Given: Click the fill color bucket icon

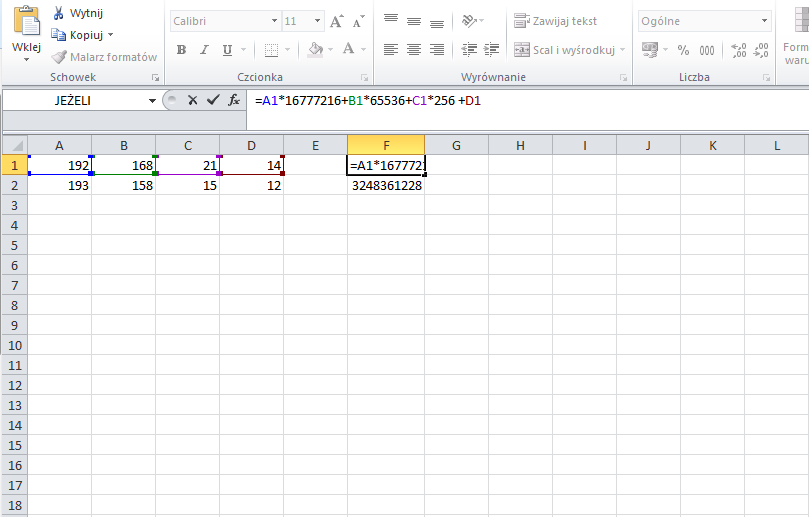Looking at the screenshot, I should (x=315, y=50).
